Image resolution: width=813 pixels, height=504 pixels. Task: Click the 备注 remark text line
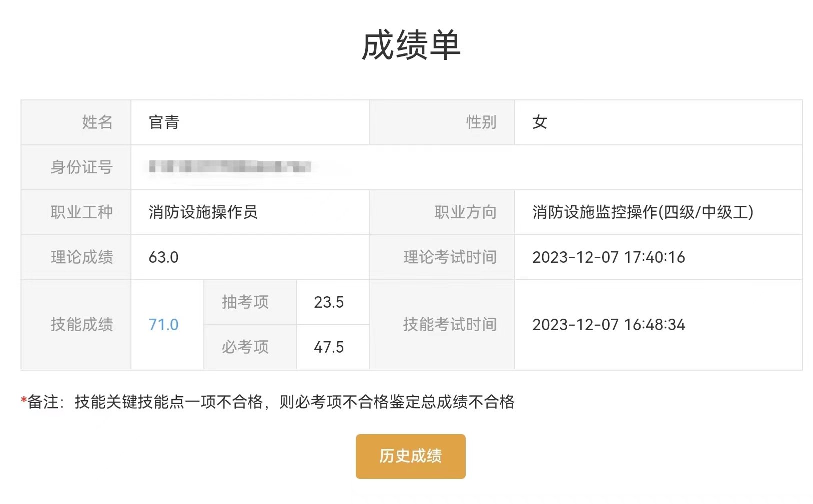tap(268, 402)
